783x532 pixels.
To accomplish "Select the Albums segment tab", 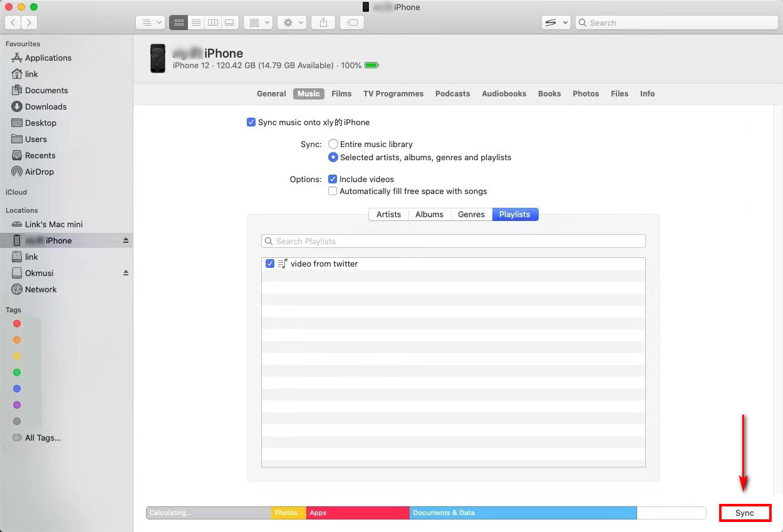I will click(x=429, y=214).
